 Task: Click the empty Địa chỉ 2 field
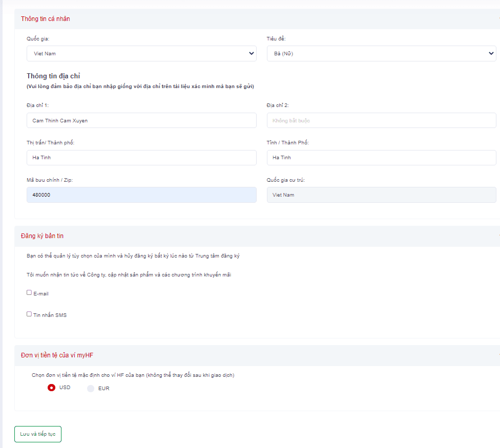(381, 120)
